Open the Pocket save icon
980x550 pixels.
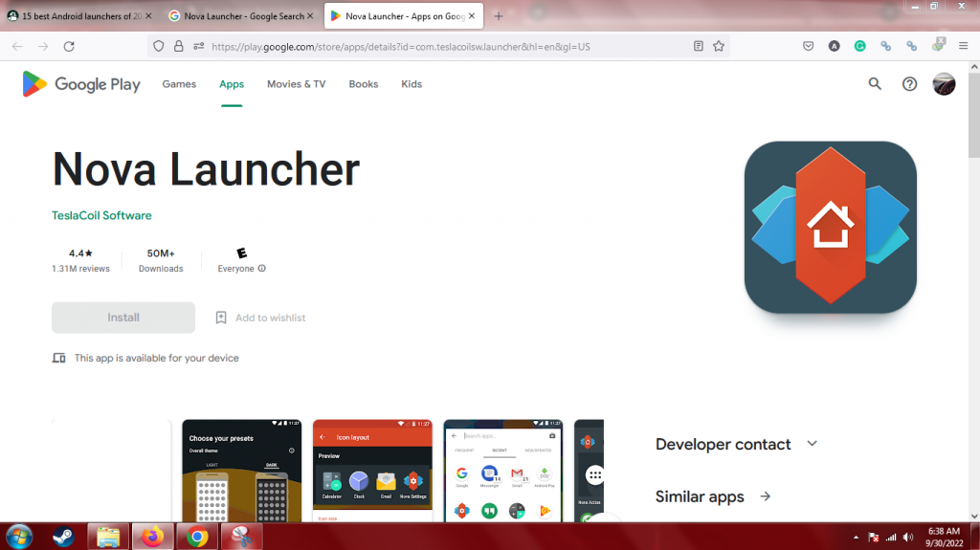(808, 46)
